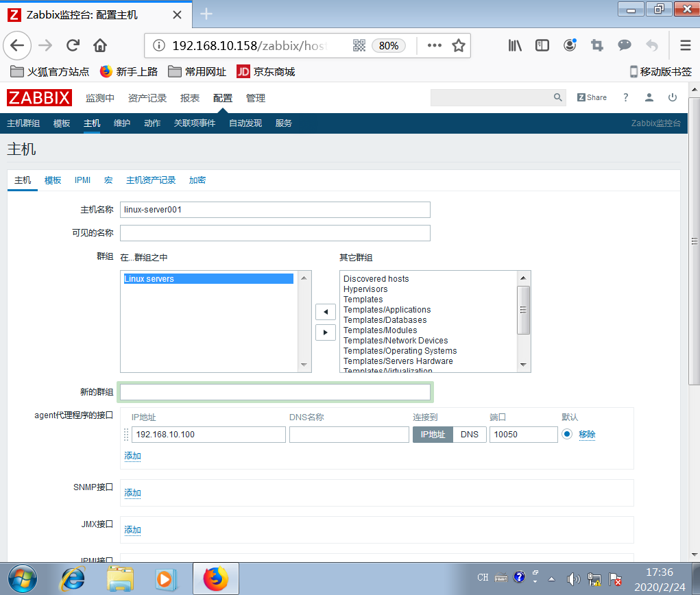Close the Zabbix browser tab
The width and height of the screenshot is (700, 595).
coord(177,14)
